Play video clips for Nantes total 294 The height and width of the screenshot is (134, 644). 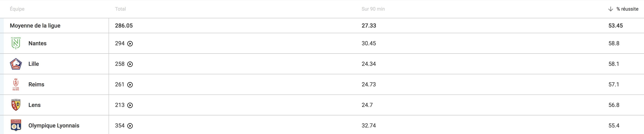130,44
